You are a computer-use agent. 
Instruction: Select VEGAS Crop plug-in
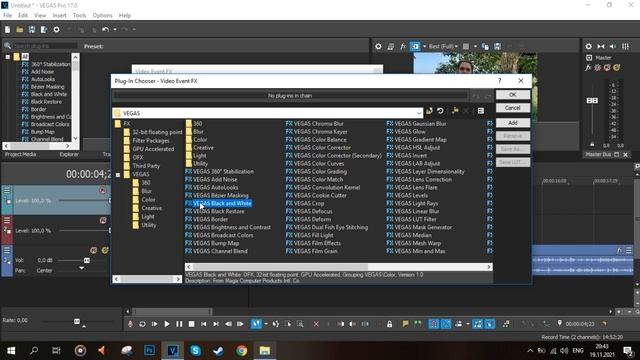(x=309, y=203)
